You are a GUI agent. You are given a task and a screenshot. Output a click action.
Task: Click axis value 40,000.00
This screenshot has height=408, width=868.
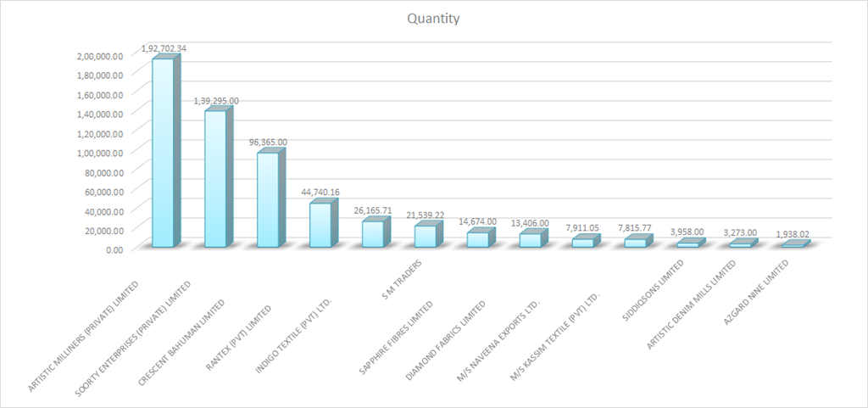point(103,210)
